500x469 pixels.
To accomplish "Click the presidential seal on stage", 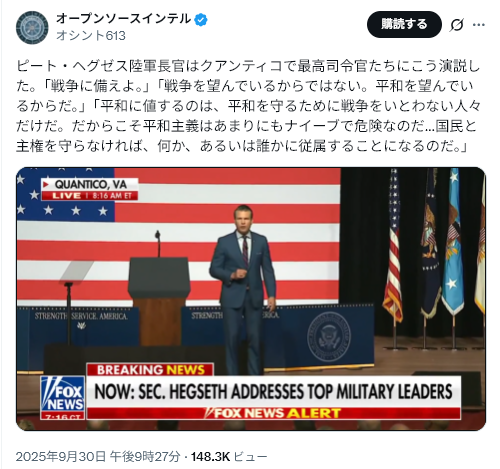I will pos(329,337).
